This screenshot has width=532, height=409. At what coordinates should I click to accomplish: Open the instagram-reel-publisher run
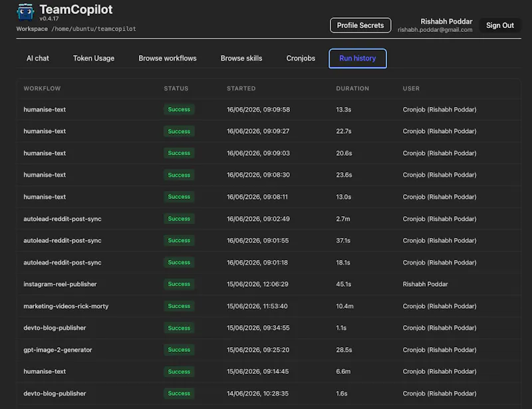point(269,284)
